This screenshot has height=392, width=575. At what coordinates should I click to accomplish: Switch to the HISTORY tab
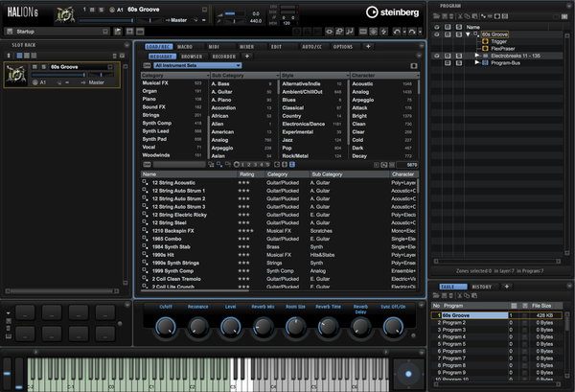coord(481,287)
